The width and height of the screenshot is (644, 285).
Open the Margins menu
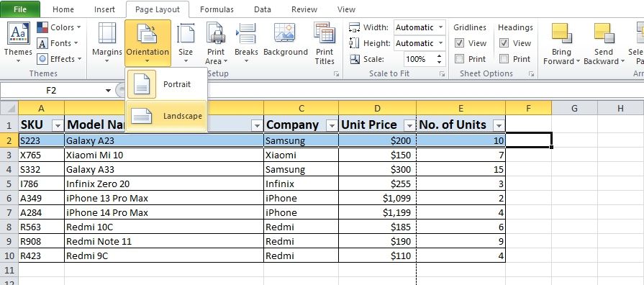(x=106, y=43)
